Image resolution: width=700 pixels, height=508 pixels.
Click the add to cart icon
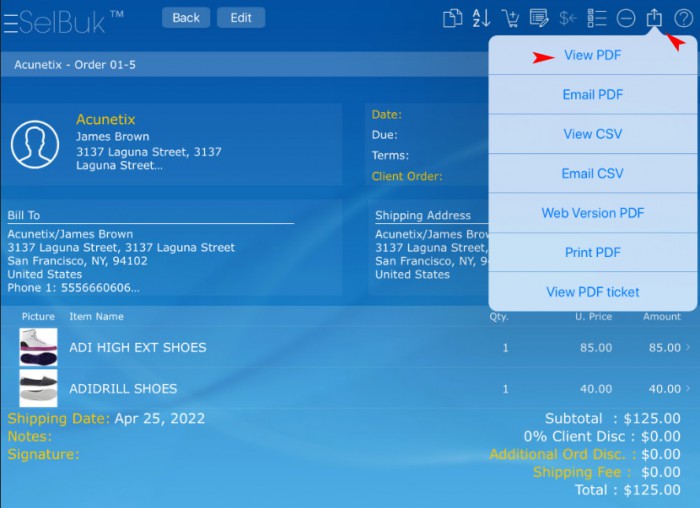pyautogui.click(x=510, y=18)
